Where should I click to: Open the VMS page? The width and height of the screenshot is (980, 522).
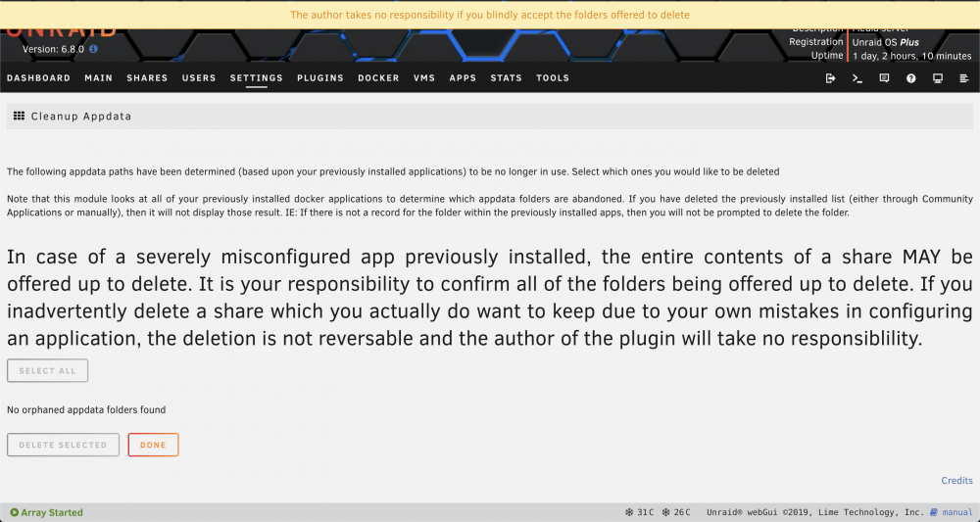(x=424, y=78)
